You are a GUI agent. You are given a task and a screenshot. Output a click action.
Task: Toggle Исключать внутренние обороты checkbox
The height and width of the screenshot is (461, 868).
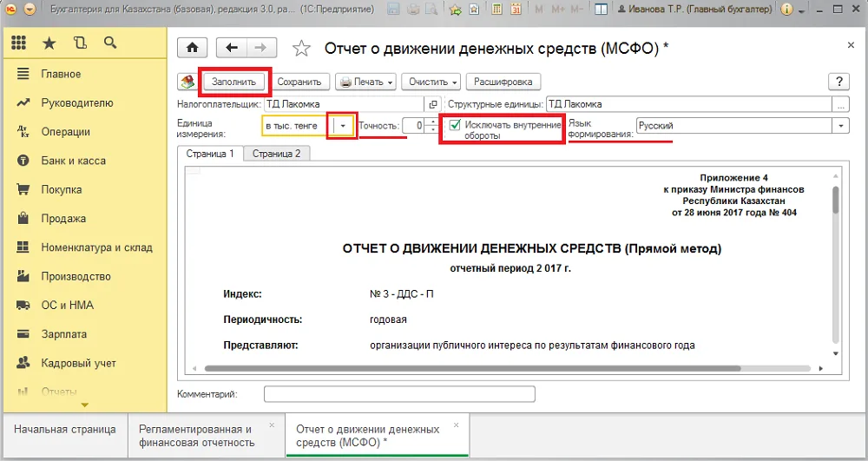click(x=455, y=125)
